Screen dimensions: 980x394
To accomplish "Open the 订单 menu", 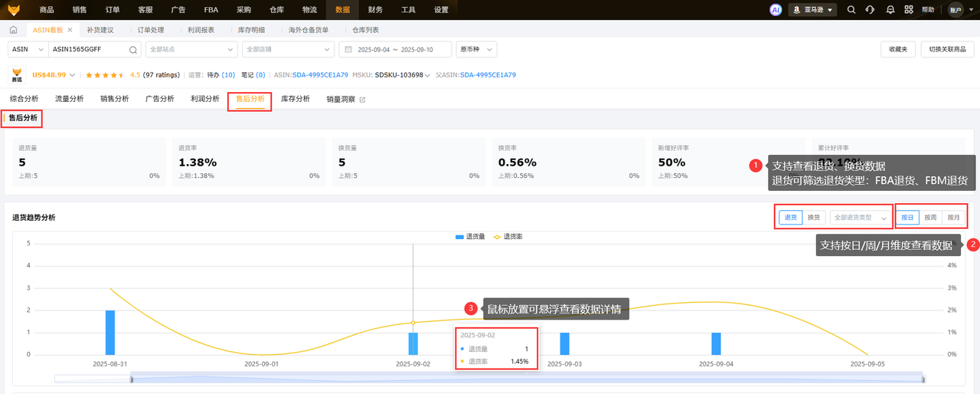I will tap(113, 10).
